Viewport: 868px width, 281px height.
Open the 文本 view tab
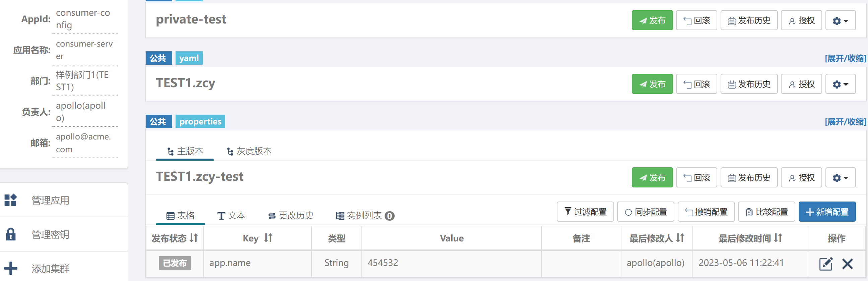tap(231, 216)
